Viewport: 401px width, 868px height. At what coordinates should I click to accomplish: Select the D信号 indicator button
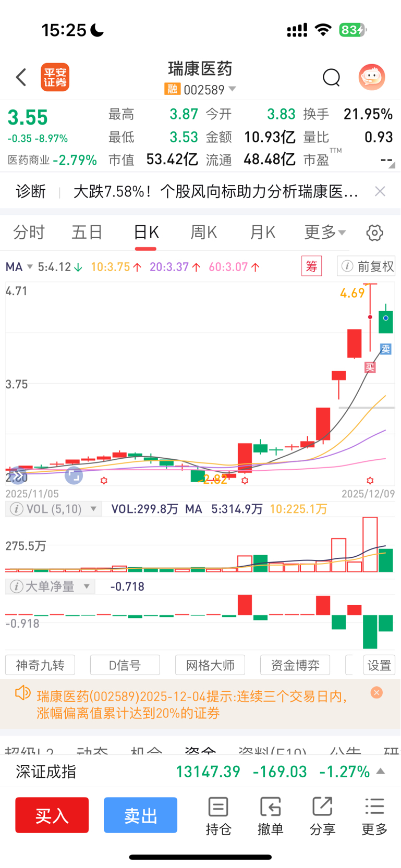coord(125,665)
